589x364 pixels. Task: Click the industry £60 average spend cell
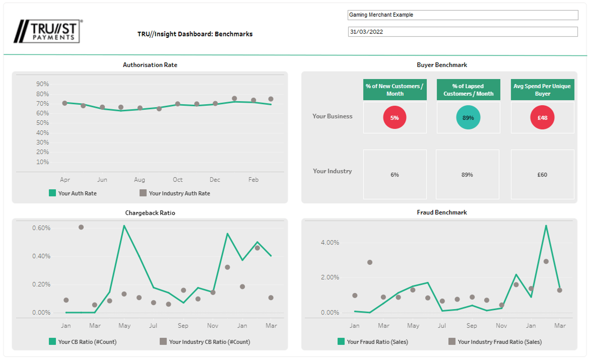542,175
